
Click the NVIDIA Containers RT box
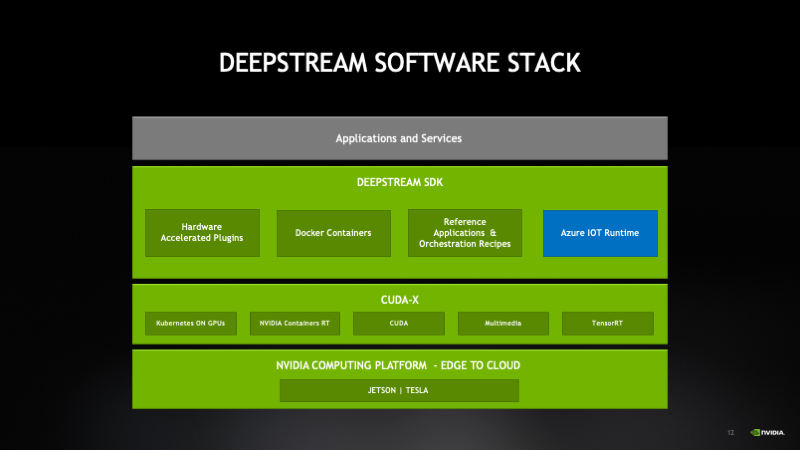[x=294, y=323]
